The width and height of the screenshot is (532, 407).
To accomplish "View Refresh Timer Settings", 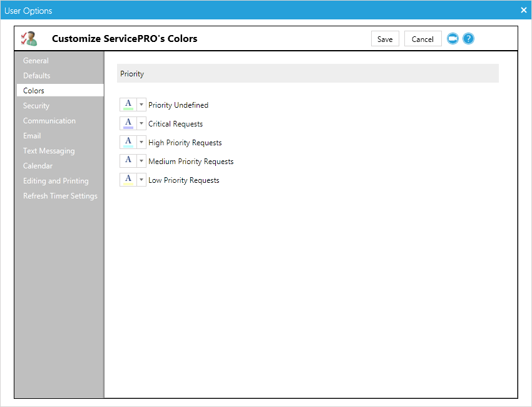I will click(60, 196).
